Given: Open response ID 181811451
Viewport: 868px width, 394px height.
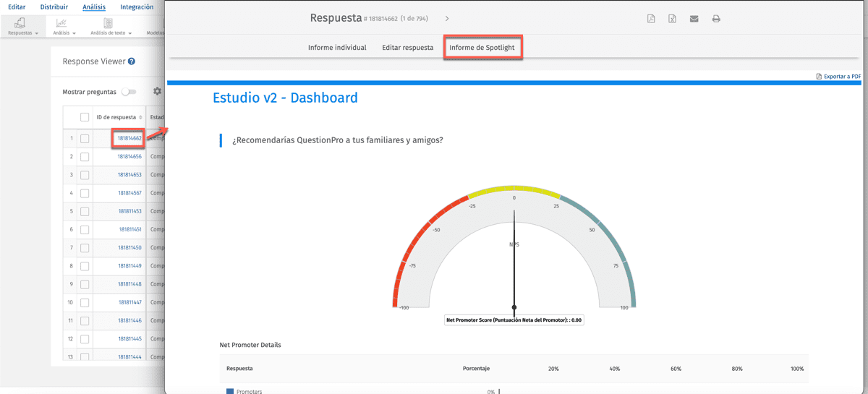Looking at the screenshot, I should pyautogui.click(x=130, y=229).
